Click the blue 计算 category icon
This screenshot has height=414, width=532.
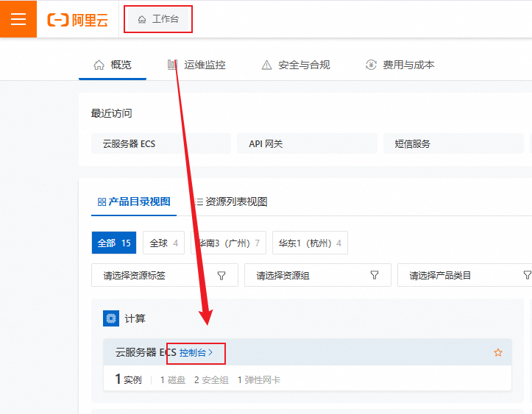[x=111, y=318]
